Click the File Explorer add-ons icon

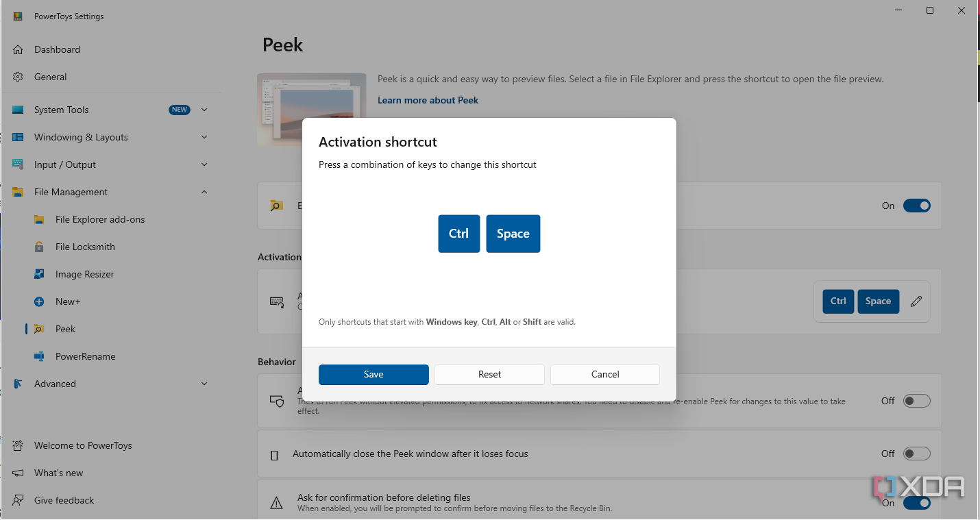(40, 219)
